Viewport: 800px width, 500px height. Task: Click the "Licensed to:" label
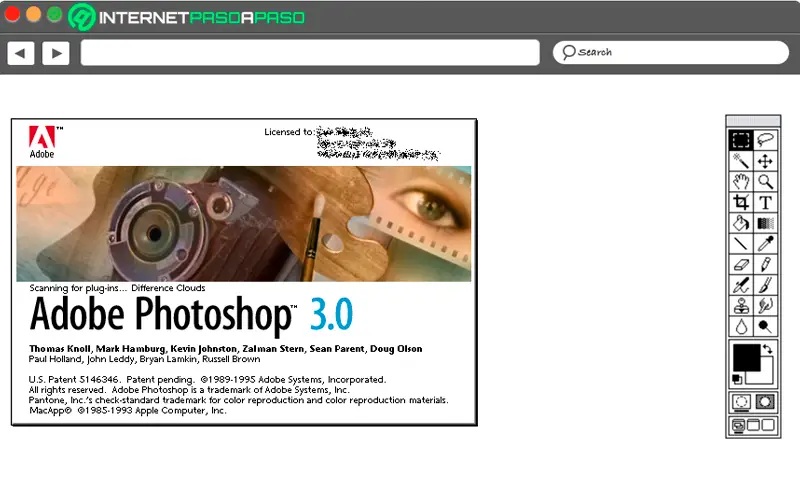tap(289, 132)
